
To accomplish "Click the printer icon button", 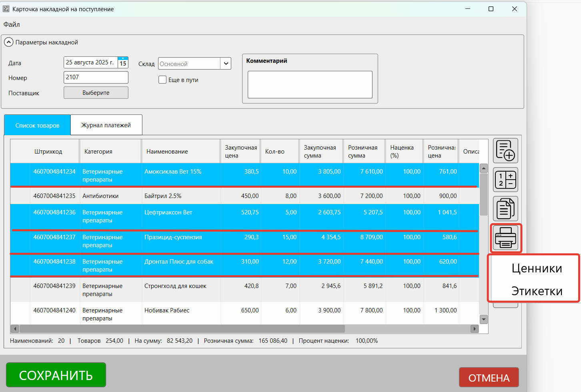I will point(506,238).
